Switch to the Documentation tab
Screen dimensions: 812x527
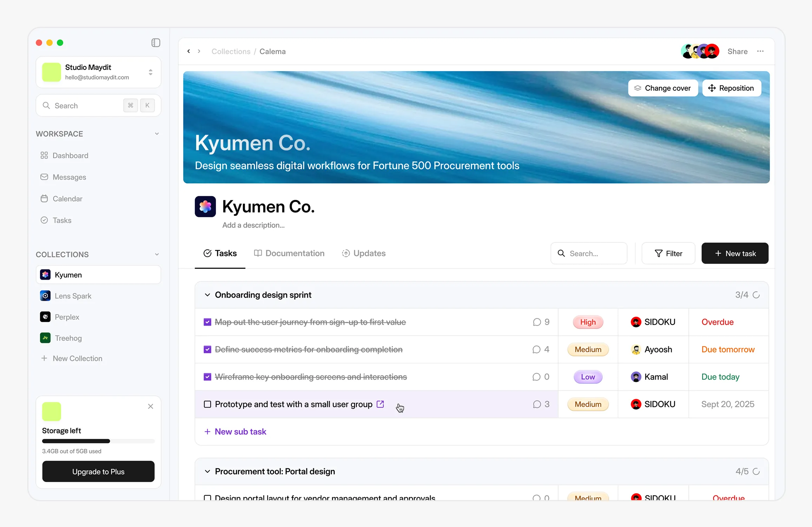pyautogui.click(x=289, y=253)
